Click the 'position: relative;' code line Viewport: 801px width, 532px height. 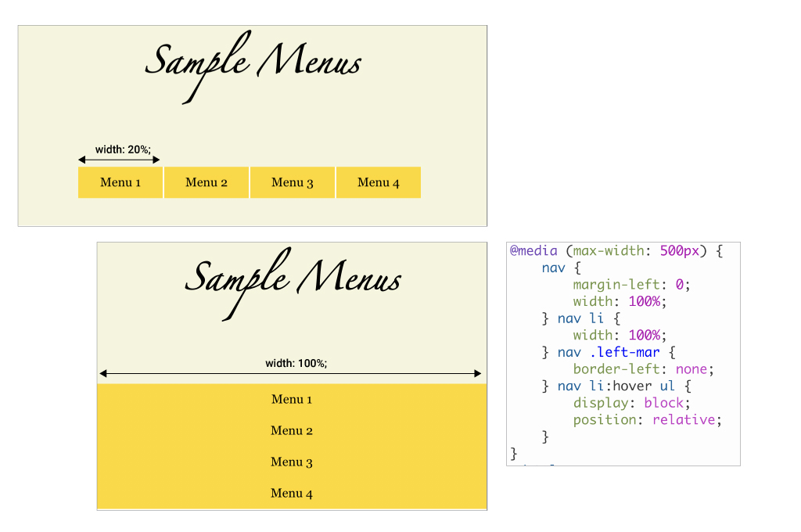coord(647,419)
